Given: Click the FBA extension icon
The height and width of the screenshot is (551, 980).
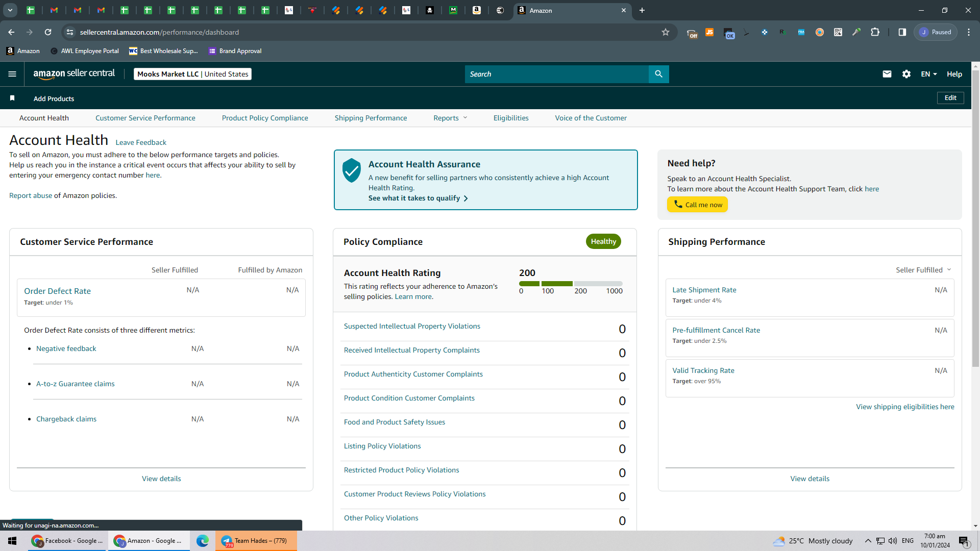Looking at the screenshot, I should (801, 32).
